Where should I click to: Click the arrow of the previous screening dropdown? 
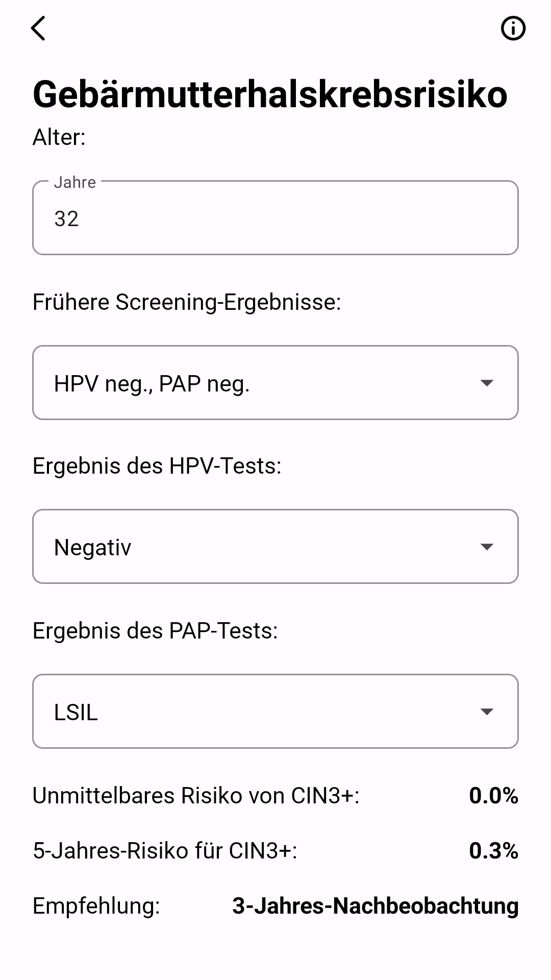[487, 383]
